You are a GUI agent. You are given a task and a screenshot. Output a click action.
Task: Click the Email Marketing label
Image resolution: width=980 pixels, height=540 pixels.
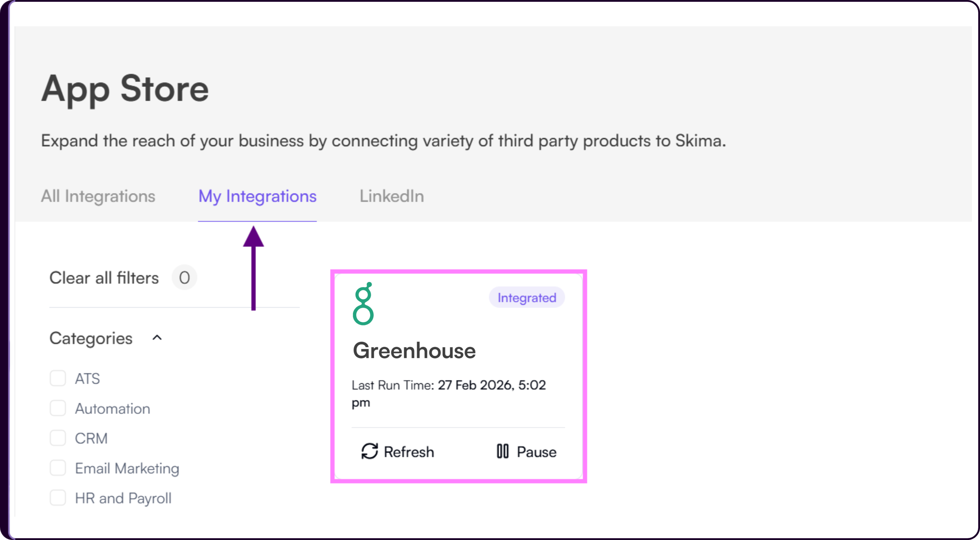tap(127, 469)
